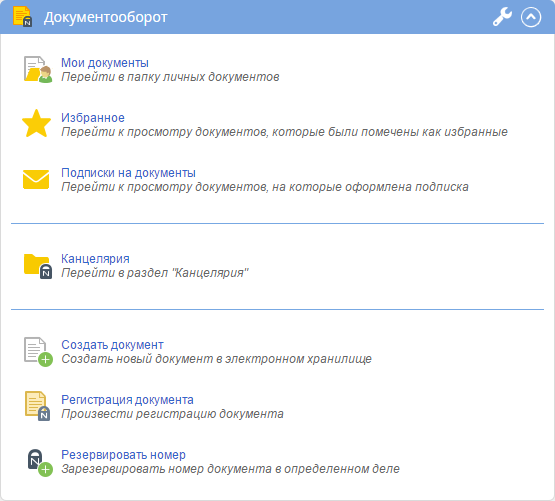Collapse the Документооборот panel
The height and width of the screenshot is (501, 555).
click(x=531, y=17)
